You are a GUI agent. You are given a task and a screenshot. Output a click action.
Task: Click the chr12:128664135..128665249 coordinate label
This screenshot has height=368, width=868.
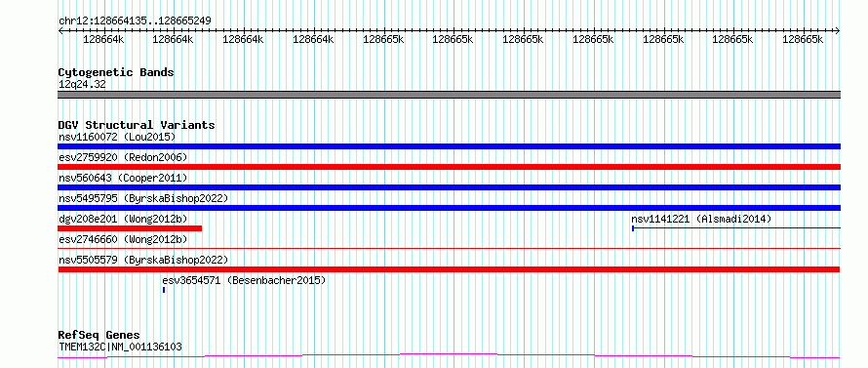click(135, 21)
